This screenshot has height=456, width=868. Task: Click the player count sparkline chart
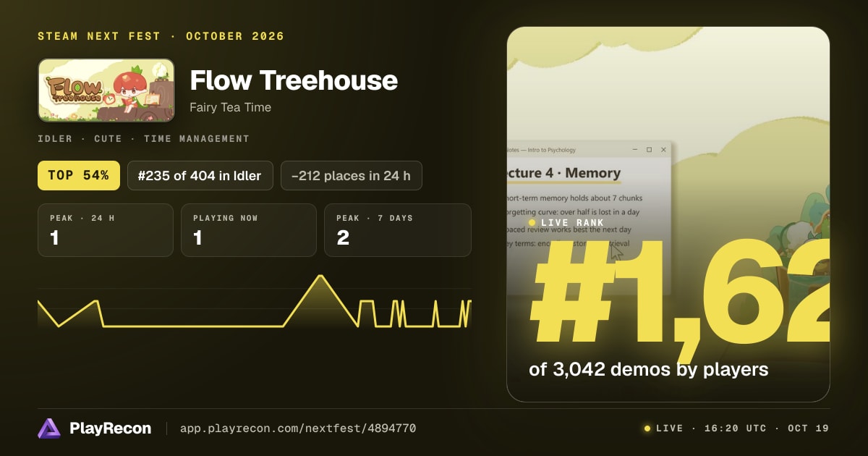255,302
